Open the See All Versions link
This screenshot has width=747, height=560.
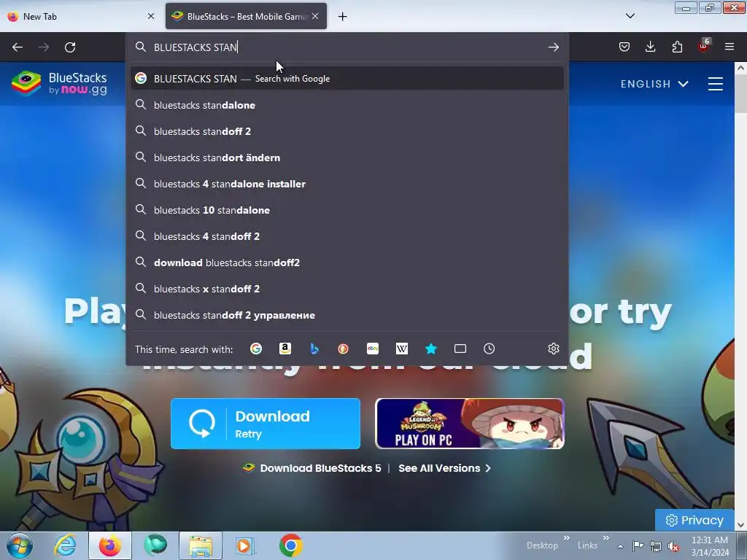[x=444, y=468]
